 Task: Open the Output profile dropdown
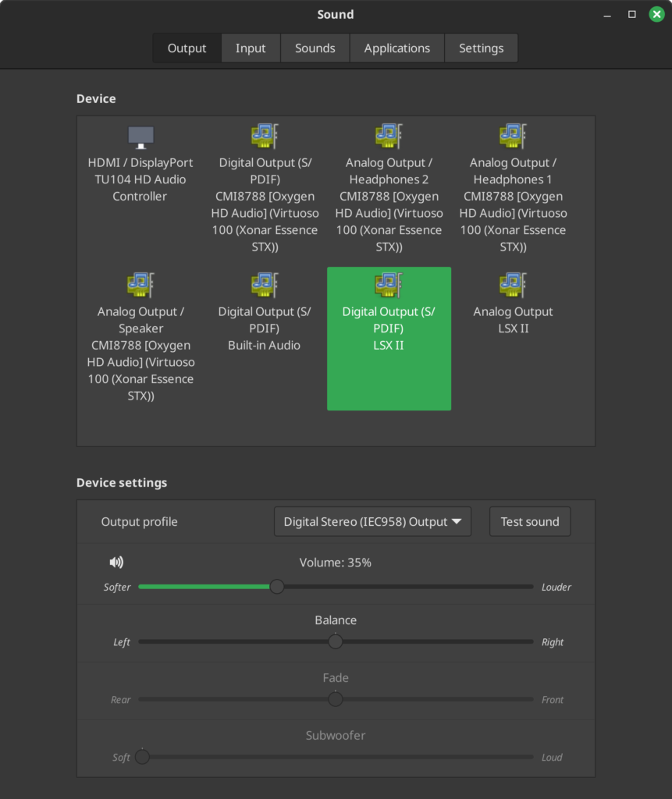(372, 522)
